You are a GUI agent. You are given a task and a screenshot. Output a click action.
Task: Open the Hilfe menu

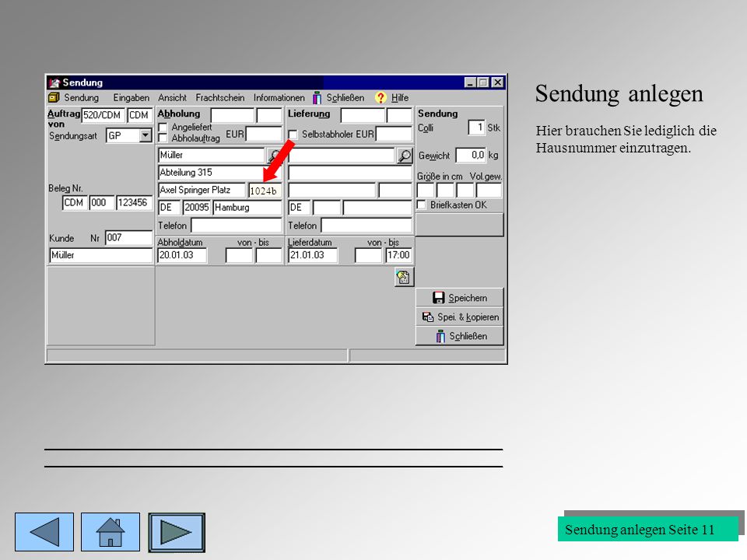pos(400,98)
